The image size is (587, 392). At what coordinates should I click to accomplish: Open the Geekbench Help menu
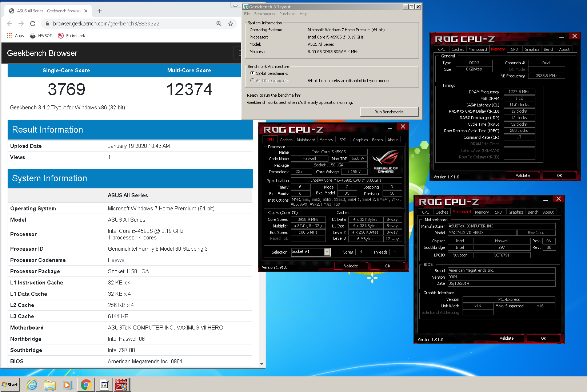tap(304, 14)
